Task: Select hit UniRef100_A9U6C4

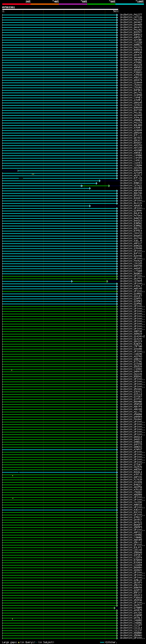Action: [x=131, y=206]
